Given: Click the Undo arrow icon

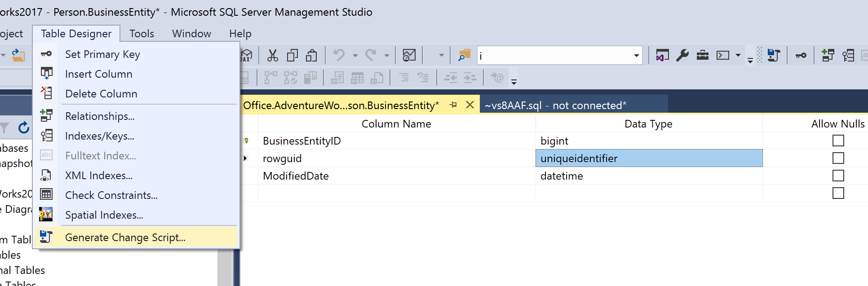Looking at the screenshot, I should pyautogui.click(x=339, y=55).
